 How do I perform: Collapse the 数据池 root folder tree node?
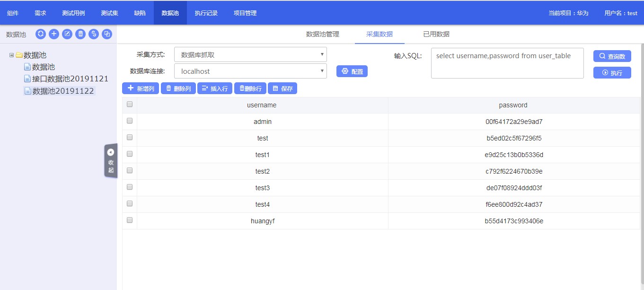[11, 55]
